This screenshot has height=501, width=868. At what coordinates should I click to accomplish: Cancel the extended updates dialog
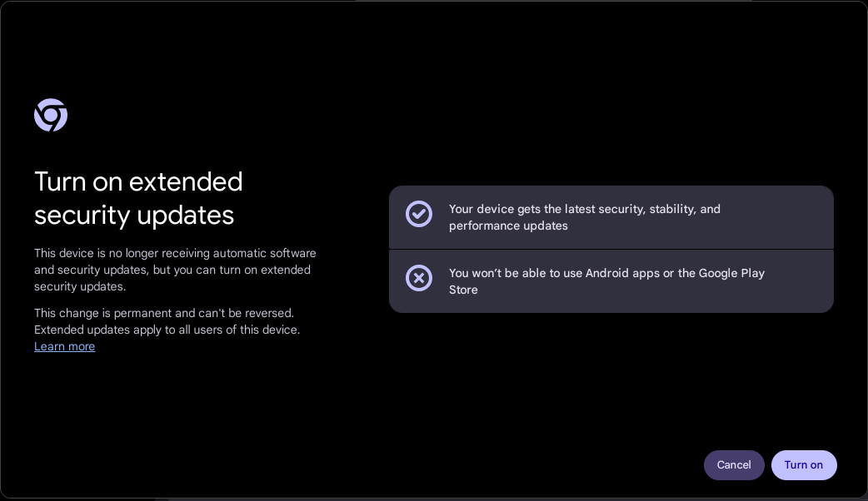[x=734, y=465]
